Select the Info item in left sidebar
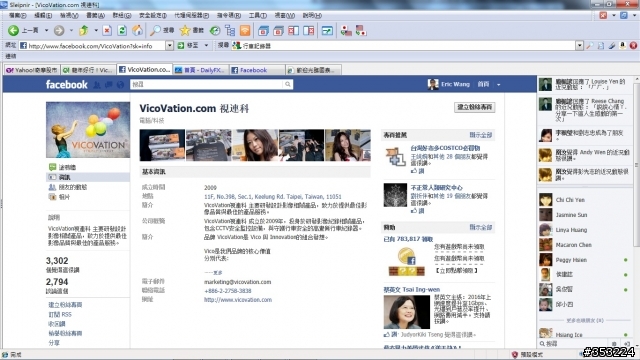The height and width of the screenshot is (360, 640). pyautogui.click(x=88, y=177)
